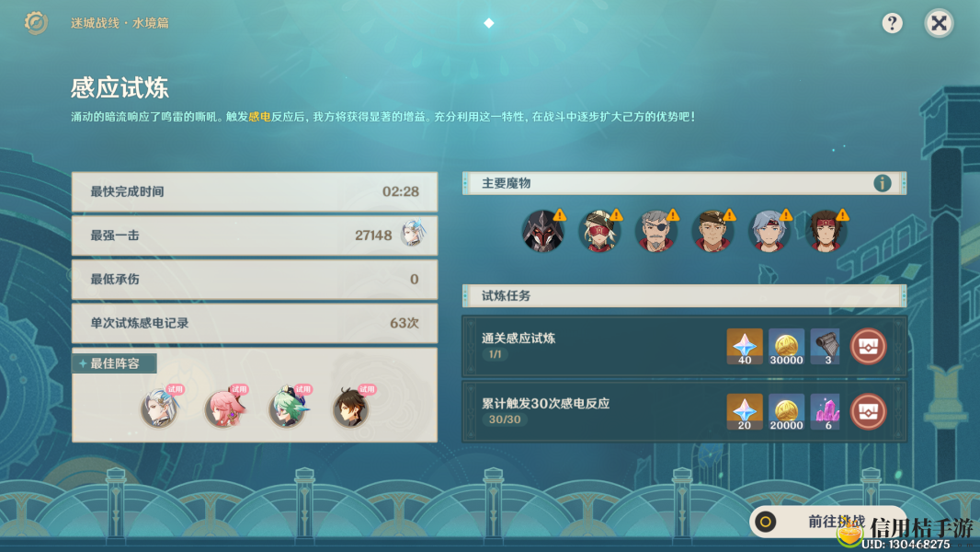Select the eyepatch mustached enemy portrait
980x552 pixels.
[x=656, y=231]
